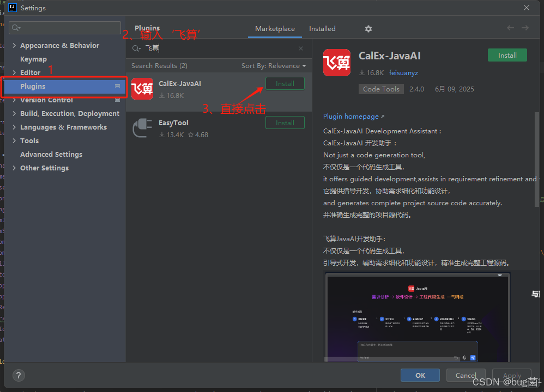Clear the plugin search text
Screen dimensions: 544x392
pos(301,48)
